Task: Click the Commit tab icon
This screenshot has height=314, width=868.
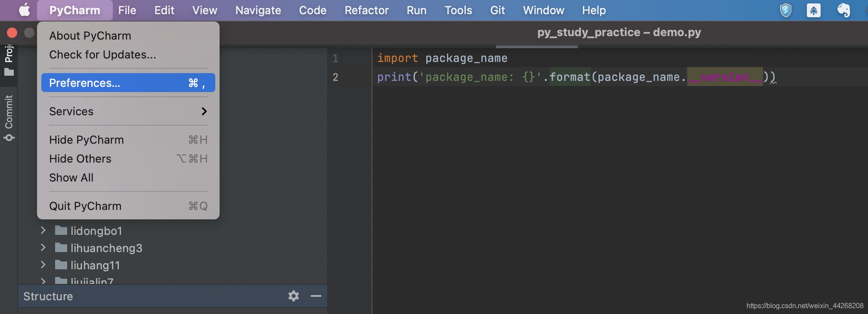Action: click(9, 138)
